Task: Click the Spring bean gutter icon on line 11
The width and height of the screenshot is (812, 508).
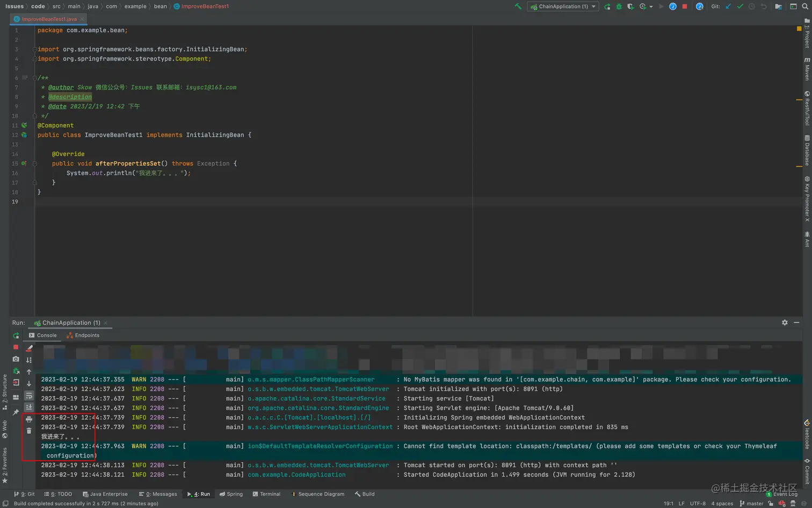Action: click(x=24, y=125)
